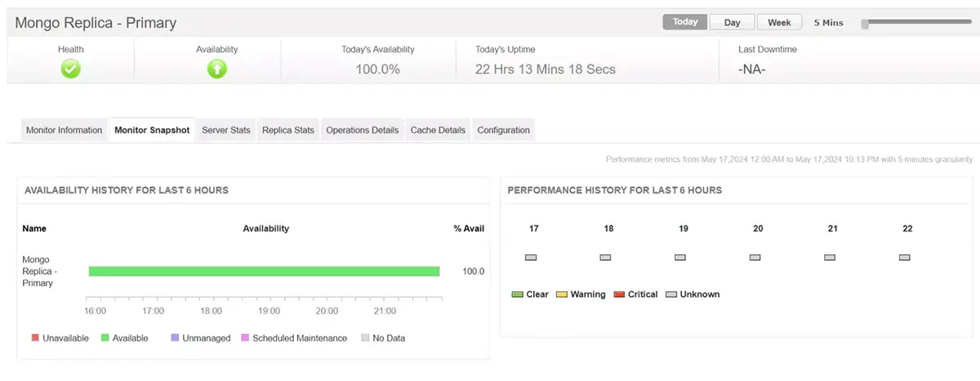This screenshot has height=381, width=980.
Task: Click the hour 20 performance status box
Action: pos(755,258)
